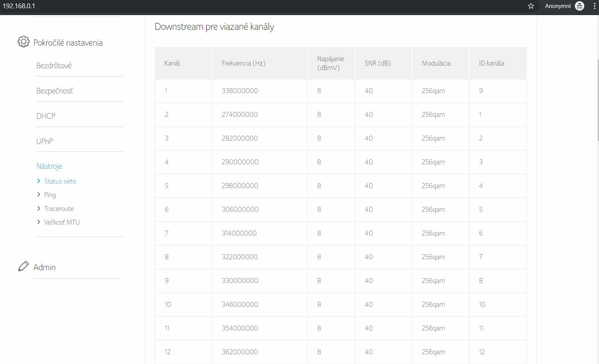Click the chevron beside Status siete
This screenshot has width=599, height=364.
(38, 181)
